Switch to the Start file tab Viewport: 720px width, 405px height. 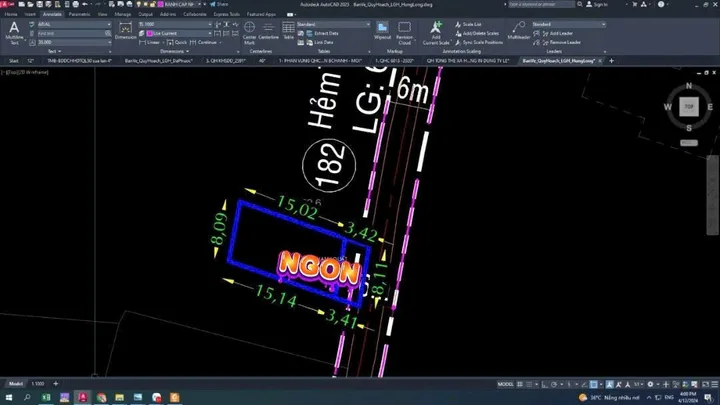tap(14, 61)
